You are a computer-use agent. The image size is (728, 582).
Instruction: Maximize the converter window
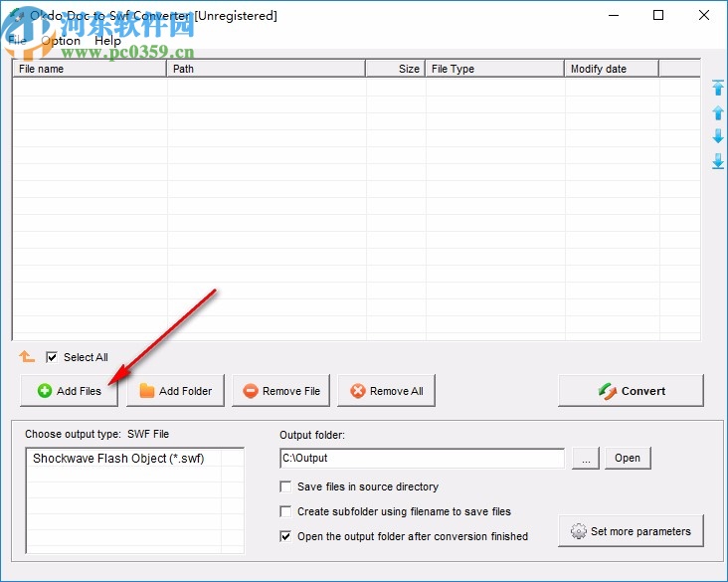[x=658, y=15]
